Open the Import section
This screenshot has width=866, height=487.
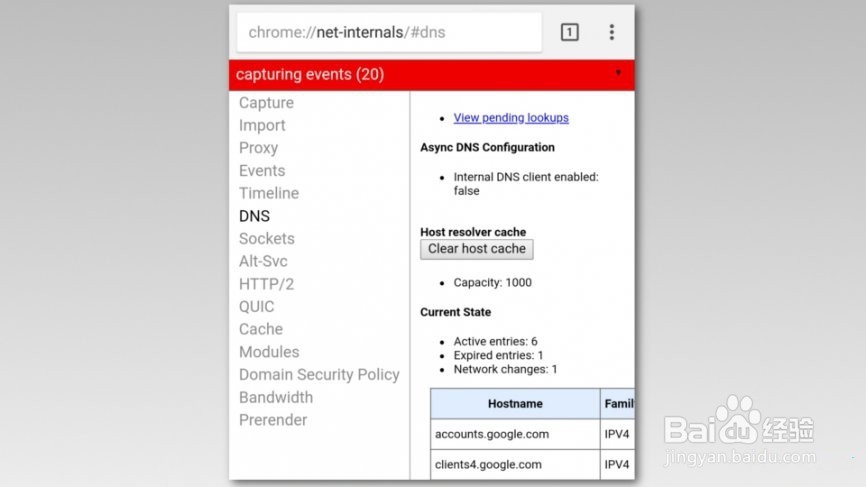point(262,126)
